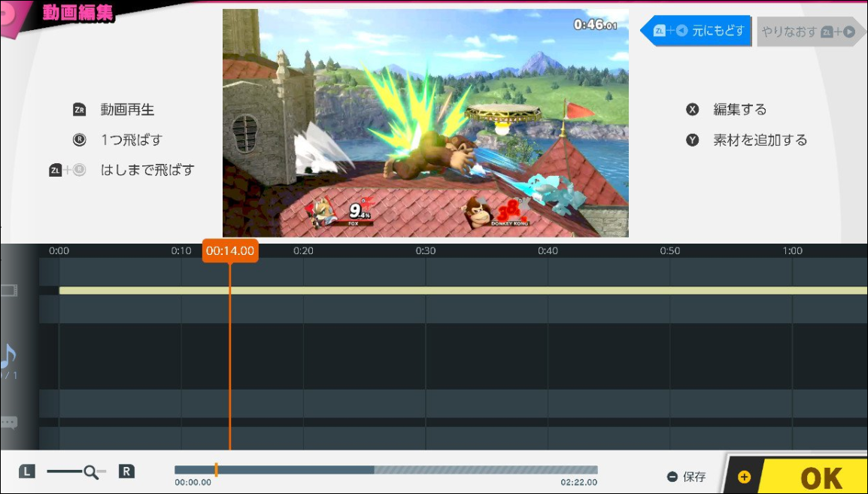Click the X button icon for 編集する

click(x=693, y=110)
